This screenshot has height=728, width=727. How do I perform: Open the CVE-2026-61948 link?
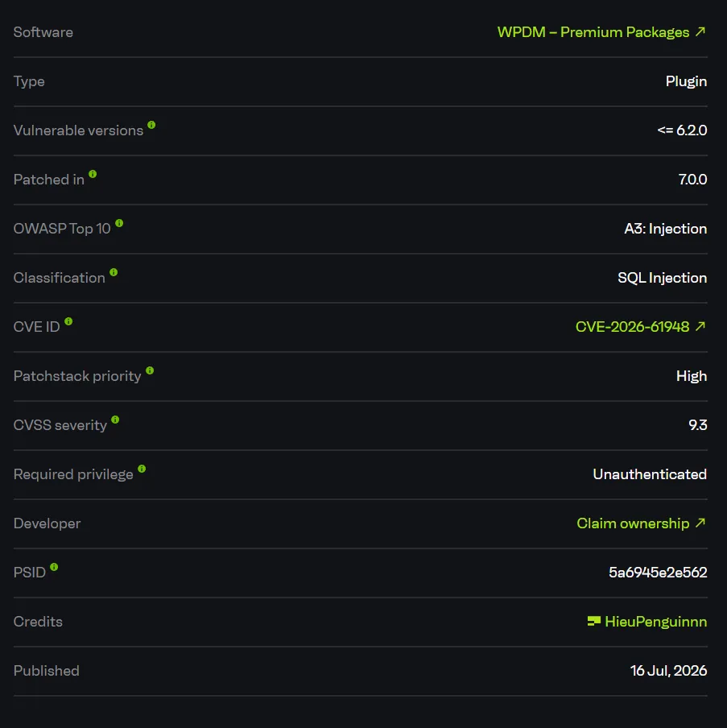(x=641, y=327)
